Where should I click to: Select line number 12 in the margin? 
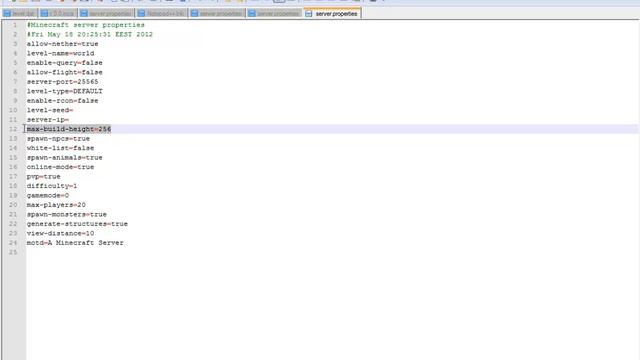13,129
